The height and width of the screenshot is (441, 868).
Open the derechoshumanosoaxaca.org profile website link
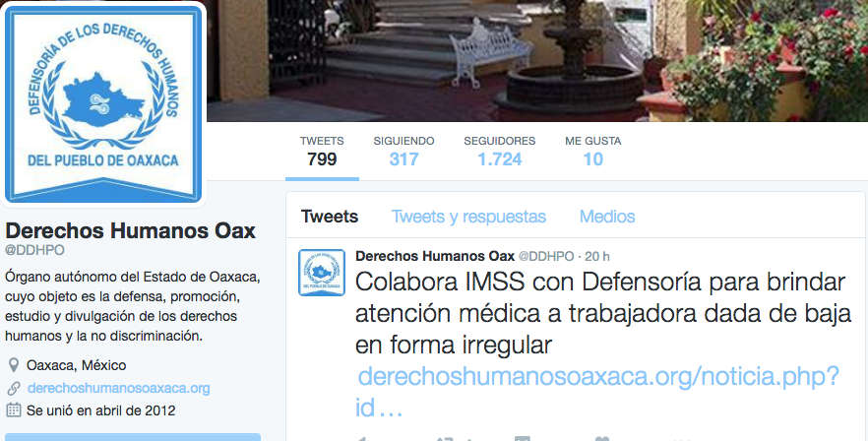tap(118, 388)
